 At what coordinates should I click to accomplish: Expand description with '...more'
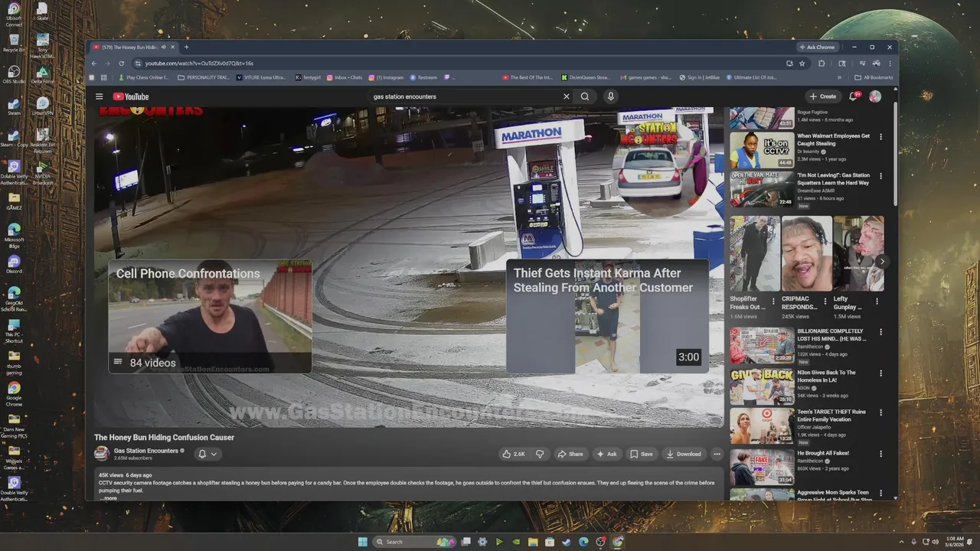point(108,498)
